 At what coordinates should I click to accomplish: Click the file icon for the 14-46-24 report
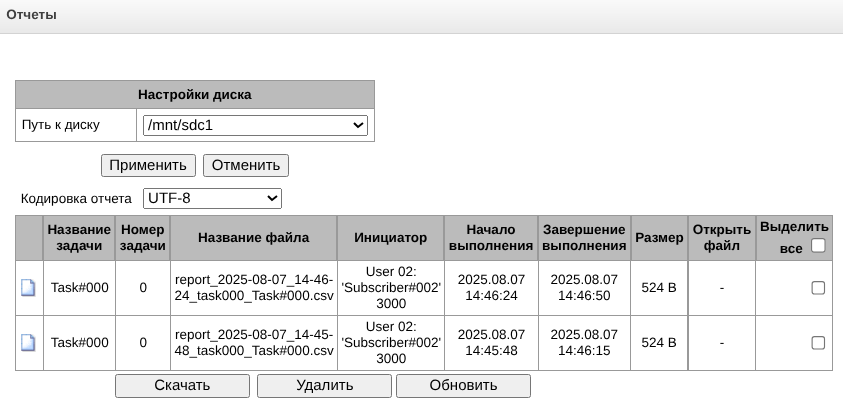[x=29, y=288]
